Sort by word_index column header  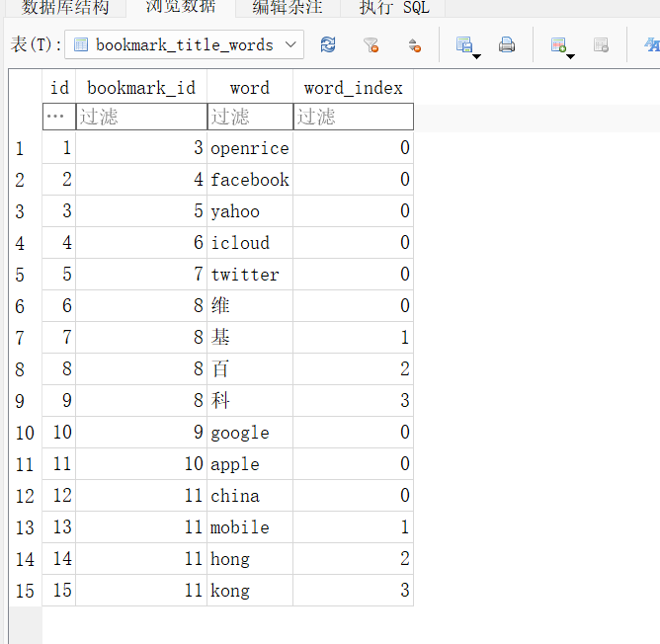tap(353, 88)
